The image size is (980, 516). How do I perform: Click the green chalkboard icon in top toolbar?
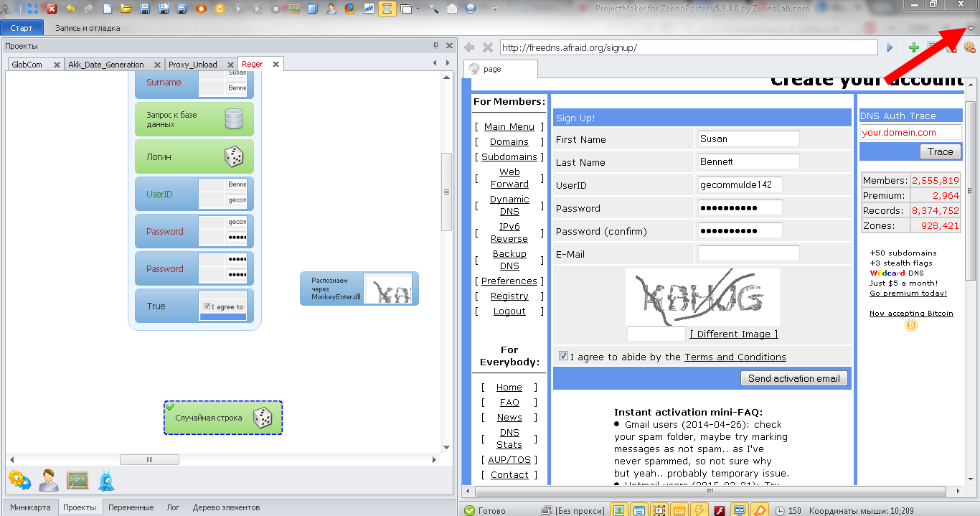[x=294, y=9]
